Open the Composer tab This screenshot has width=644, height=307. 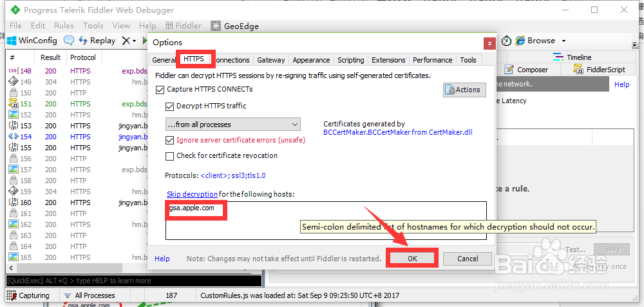click(x=527, y=70)
